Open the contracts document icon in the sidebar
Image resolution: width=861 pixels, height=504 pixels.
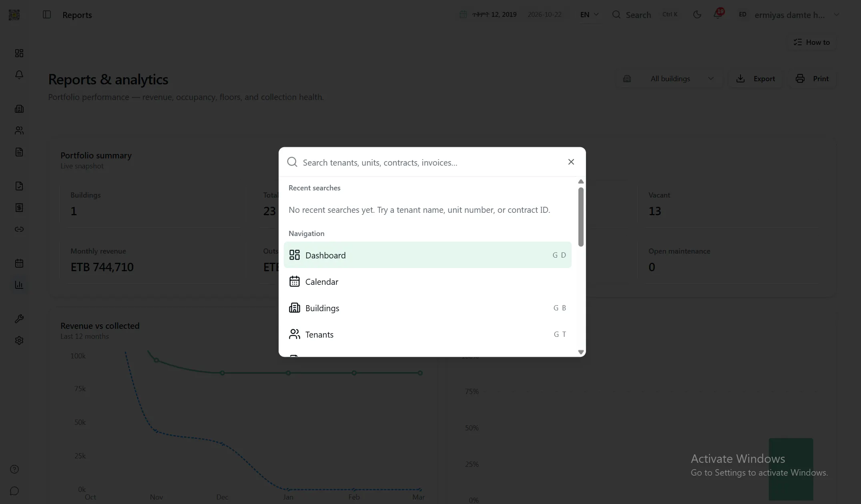[19, 152]
